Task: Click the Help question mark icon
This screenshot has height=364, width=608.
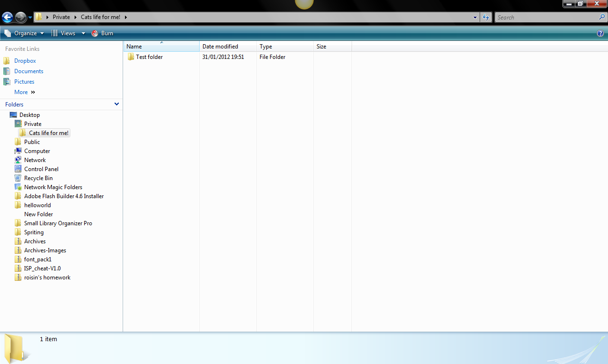Action: (x=600, y=33)
